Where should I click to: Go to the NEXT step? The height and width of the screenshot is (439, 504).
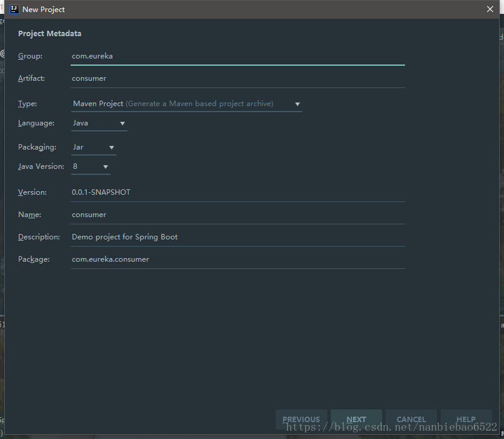356,419
